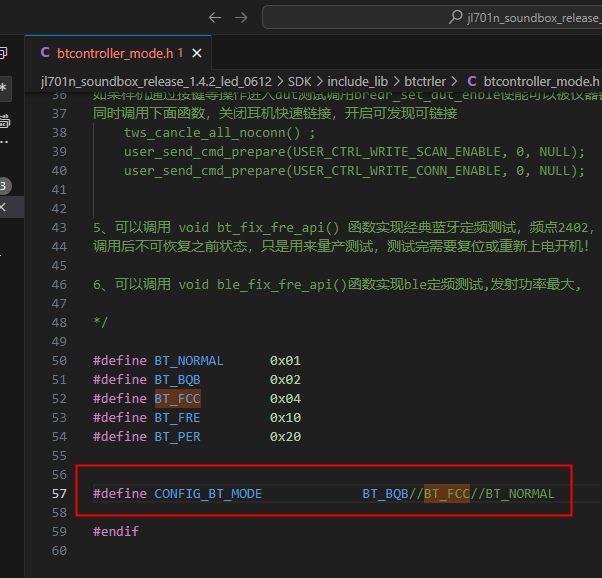Close the btcontroller_mode.h tab
Image resolution: width=602 pixels, height=578 pixels.
click(197, 53)
